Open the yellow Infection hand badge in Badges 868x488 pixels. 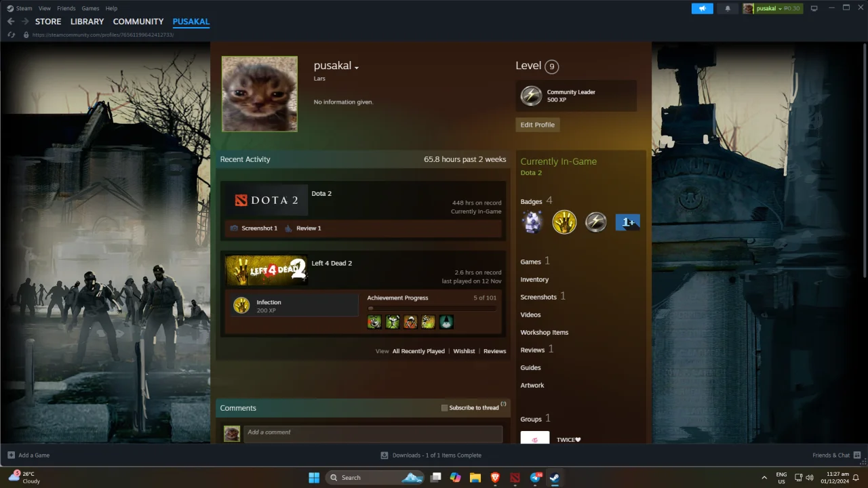(x=564, y=222)
